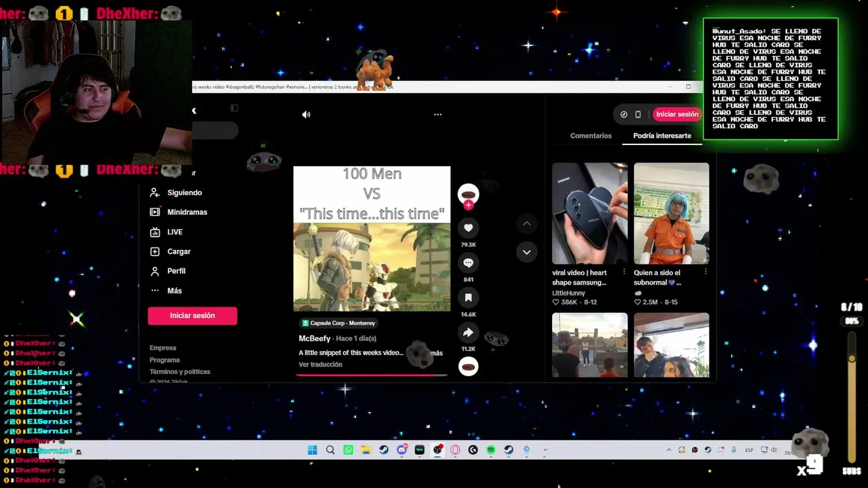Click the back arrow in TikTok sidebar
Viewport: 868px width, 488px height.
[194, 111]
